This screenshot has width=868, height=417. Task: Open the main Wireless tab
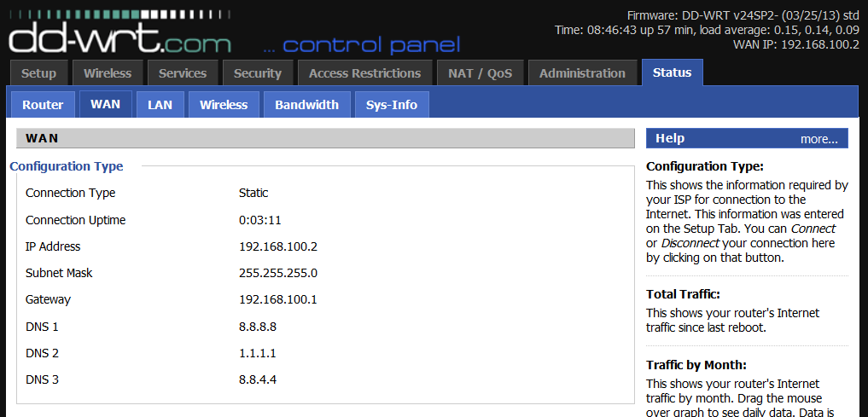click(108, 73)
